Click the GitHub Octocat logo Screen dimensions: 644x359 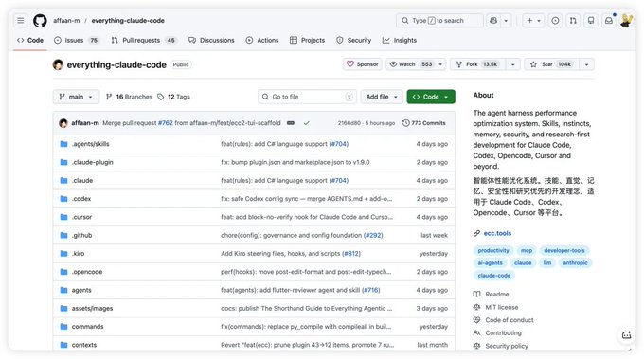[x=40, y=21]
